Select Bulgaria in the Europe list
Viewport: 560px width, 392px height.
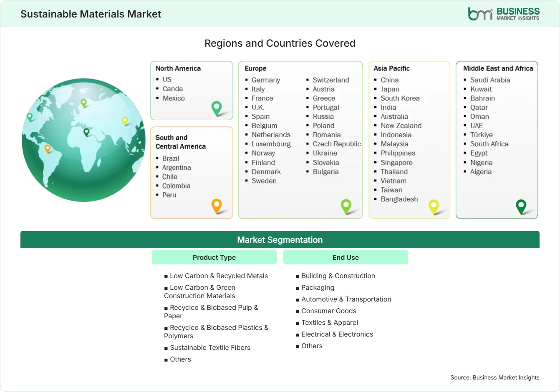(325, 171)
